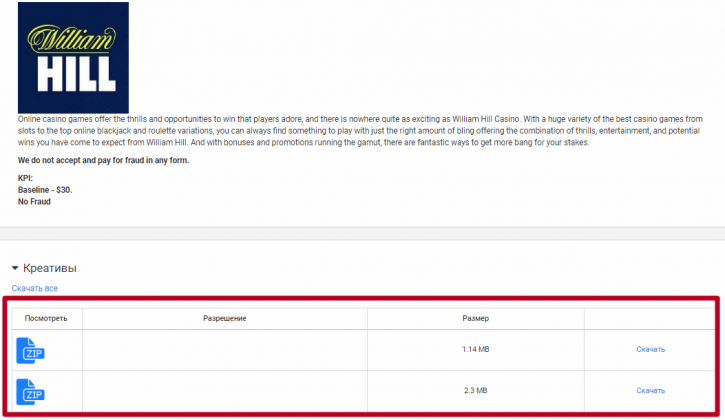Click the 'KPI:' label

tap(25, 178)
